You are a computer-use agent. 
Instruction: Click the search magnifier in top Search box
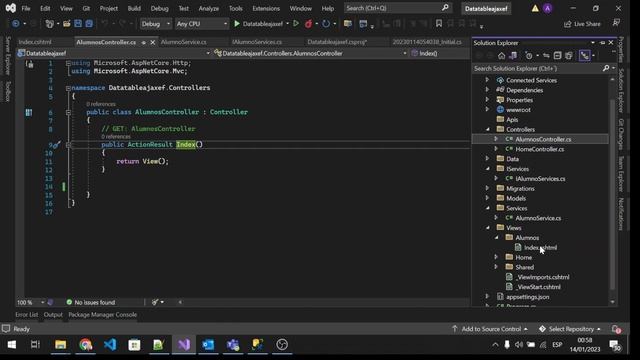pos(445,8)
